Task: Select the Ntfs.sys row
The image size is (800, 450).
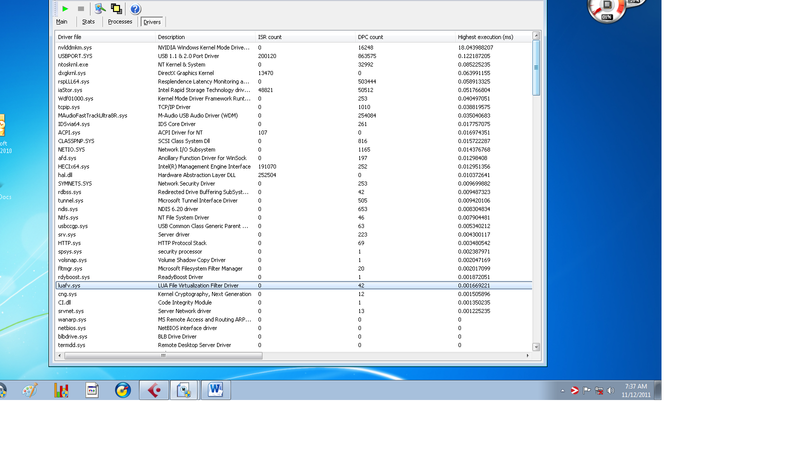Action: (293, 217)
